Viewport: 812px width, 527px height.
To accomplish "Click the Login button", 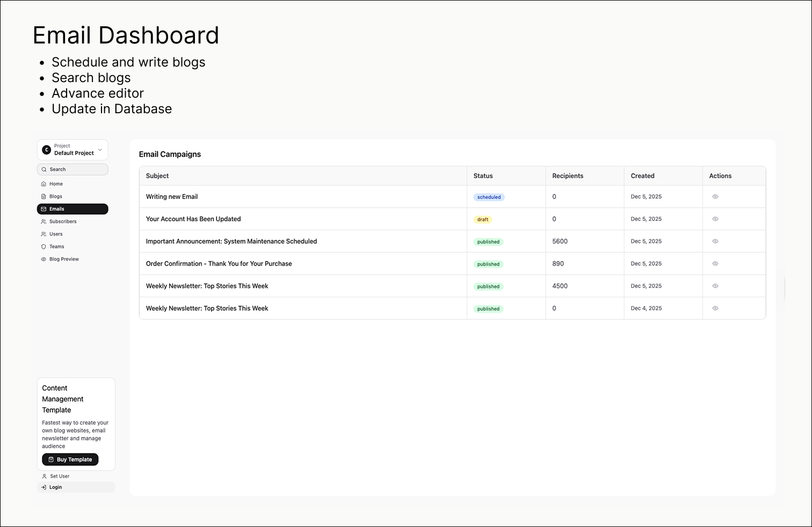I will 54,487.
